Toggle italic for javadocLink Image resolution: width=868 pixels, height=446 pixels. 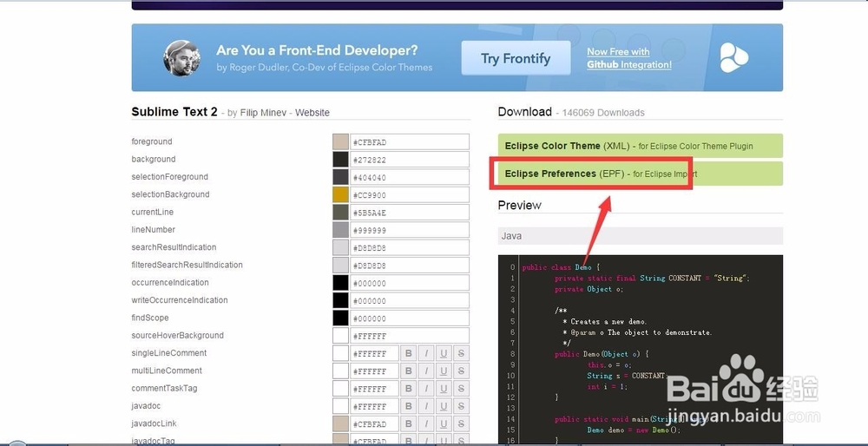click(x=426, y=423)
